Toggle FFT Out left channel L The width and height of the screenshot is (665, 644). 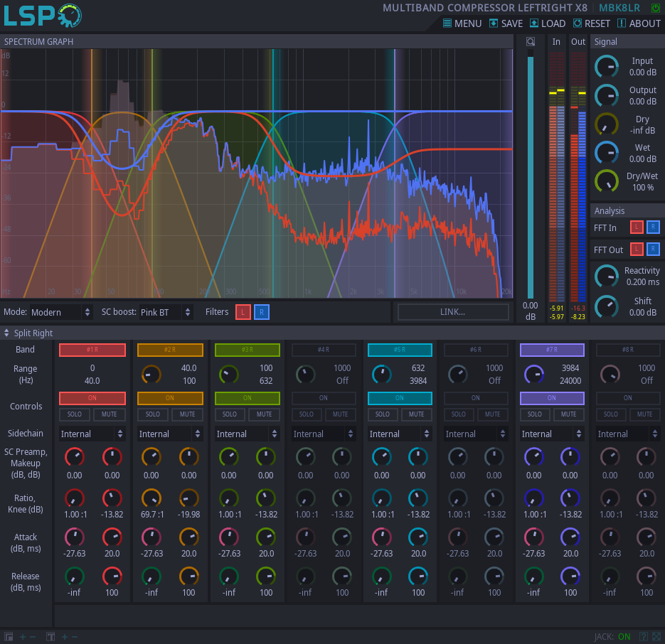click(636, 249)
